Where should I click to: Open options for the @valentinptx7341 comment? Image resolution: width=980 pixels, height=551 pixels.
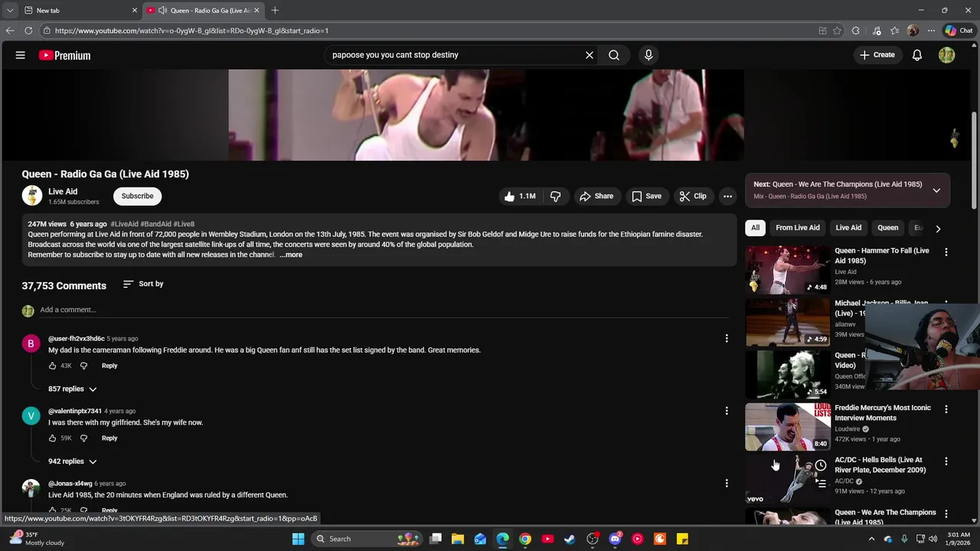pos(727,411)
